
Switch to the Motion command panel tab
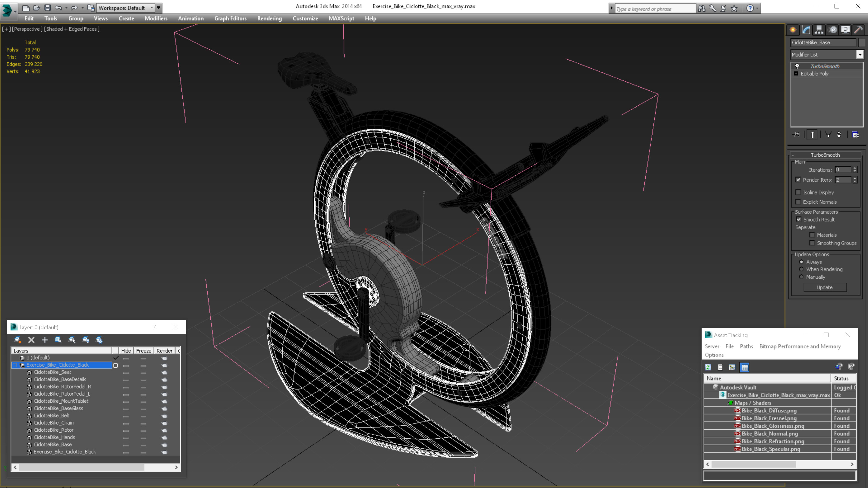click(x=833, y=30)
